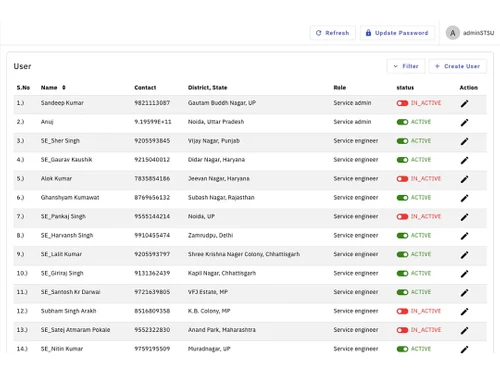Enable Subham Singh Arakh's status toggle

[x=402, y=311]
